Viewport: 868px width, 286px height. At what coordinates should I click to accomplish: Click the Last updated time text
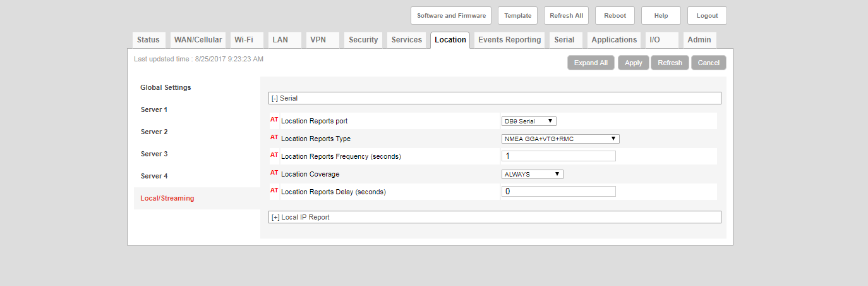198,59
